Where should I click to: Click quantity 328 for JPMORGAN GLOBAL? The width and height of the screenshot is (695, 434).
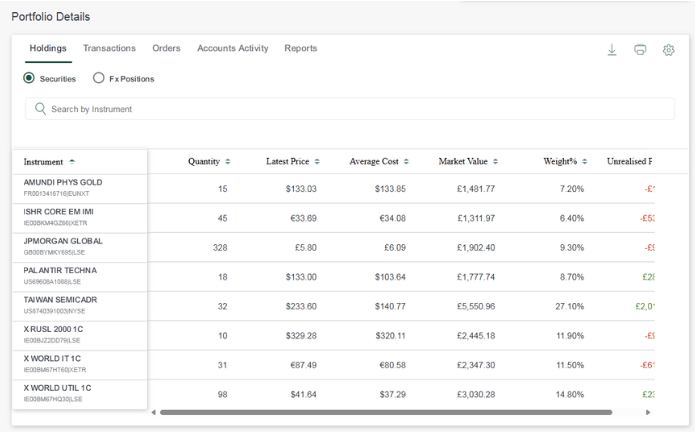220,247
